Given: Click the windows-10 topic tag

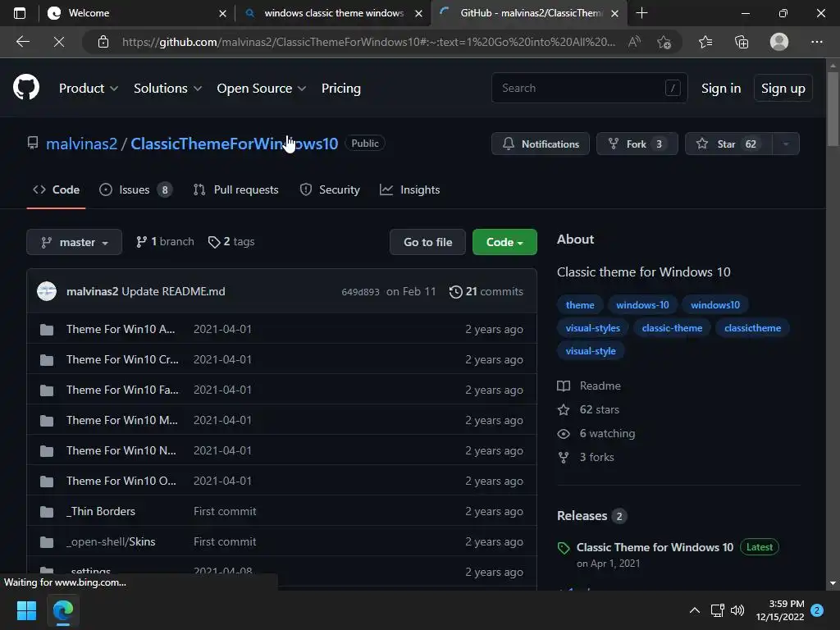Looking at the screenshot, I should click(642, 305).
